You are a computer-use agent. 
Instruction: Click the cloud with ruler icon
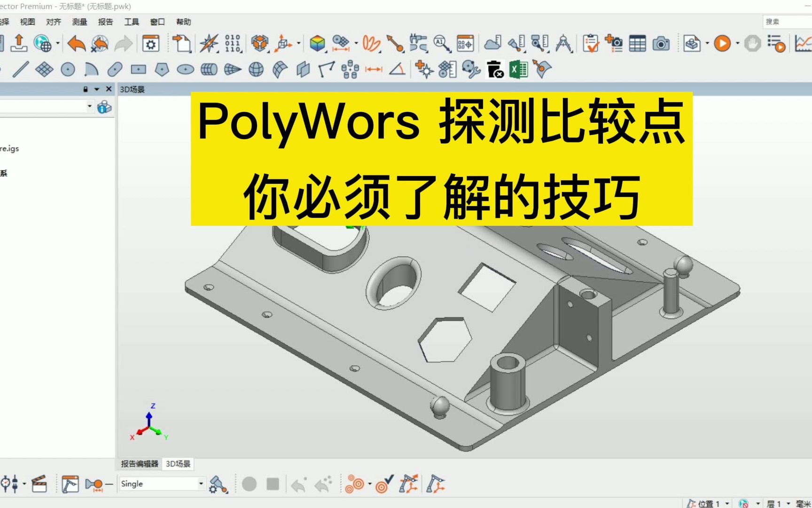coord(493,43)
